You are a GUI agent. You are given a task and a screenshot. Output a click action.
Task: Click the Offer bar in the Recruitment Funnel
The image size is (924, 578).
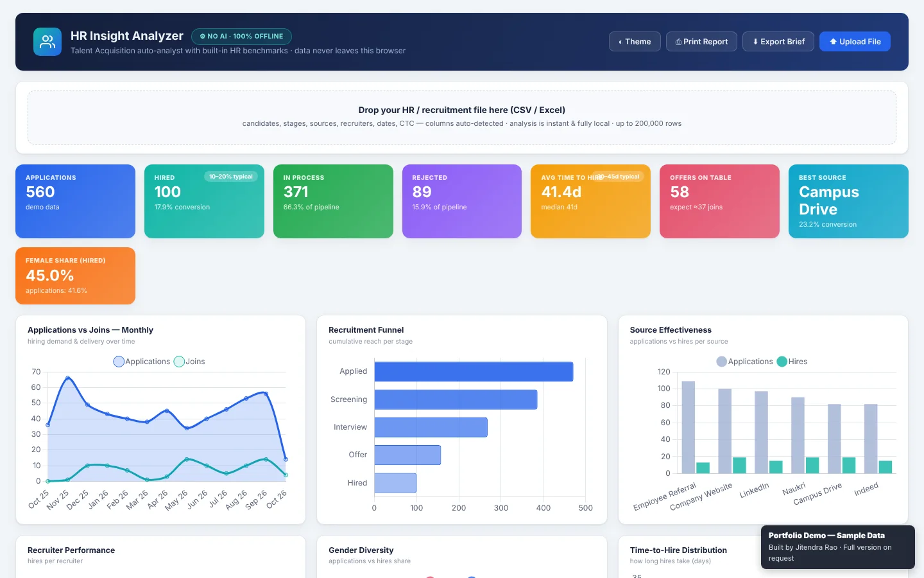(407, 455)
